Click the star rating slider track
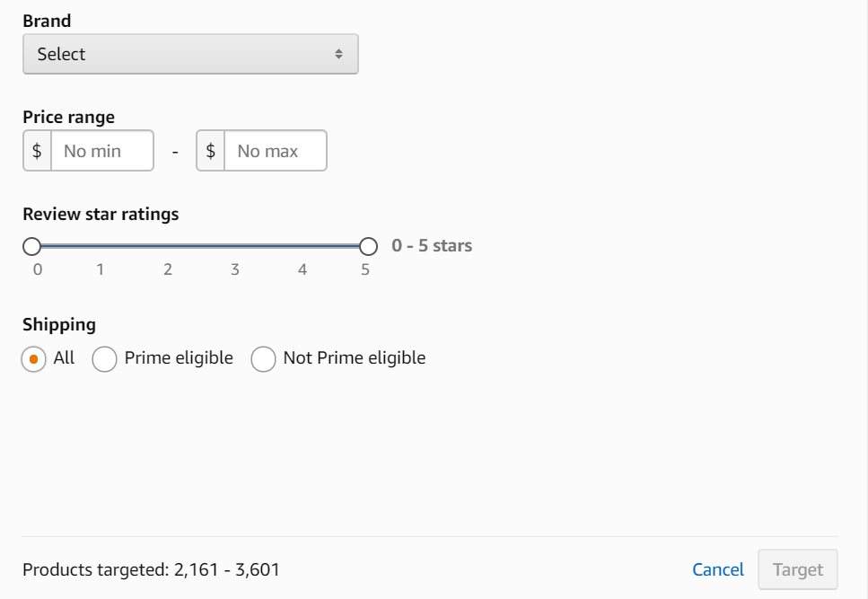 click(199, 246)
